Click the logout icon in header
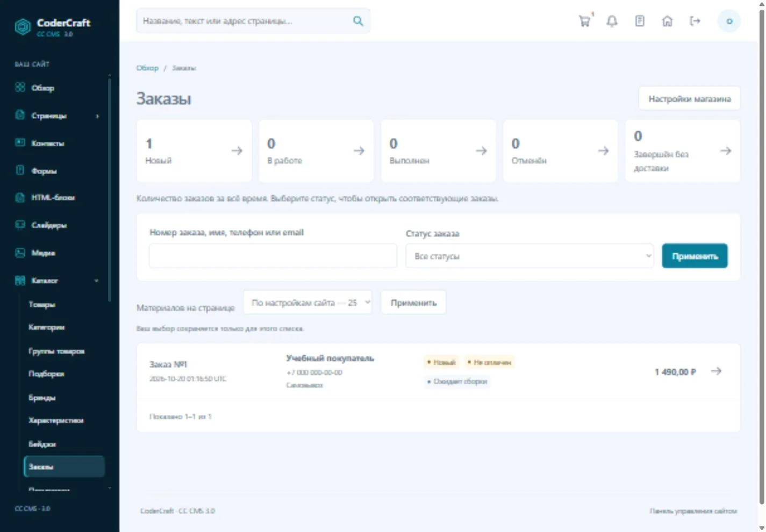The height and width of the screenshot is (532, 766). pyautogui.click(x=695, y=21)
